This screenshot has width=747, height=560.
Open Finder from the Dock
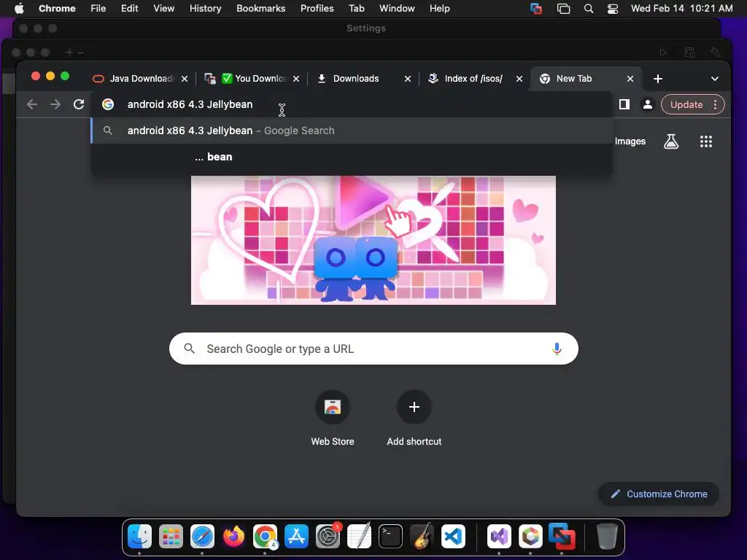[x=139, y=536]
